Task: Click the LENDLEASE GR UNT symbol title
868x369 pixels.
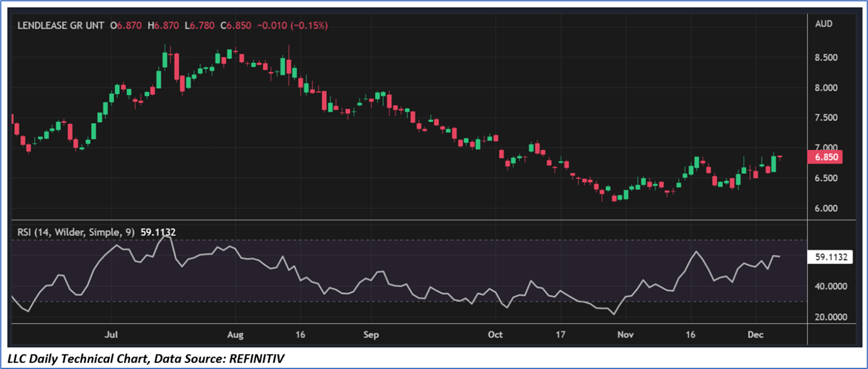Action: [62, 26]
